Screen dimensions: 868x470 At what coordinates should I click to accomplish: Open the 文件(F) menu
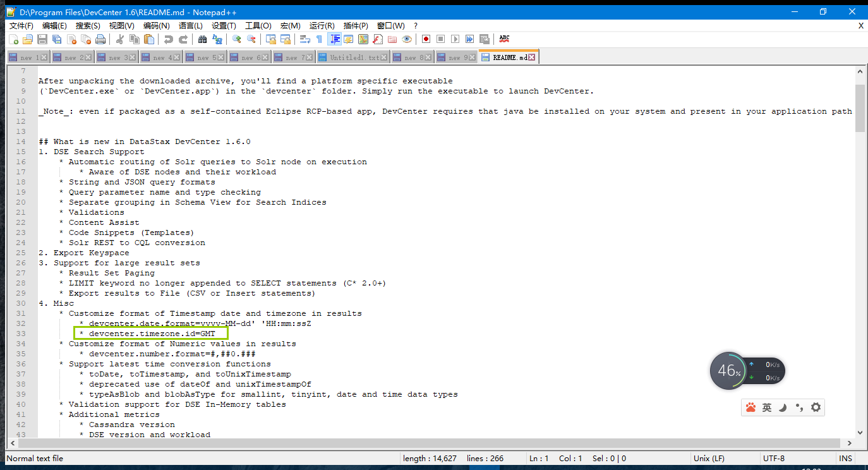(21, 25)
